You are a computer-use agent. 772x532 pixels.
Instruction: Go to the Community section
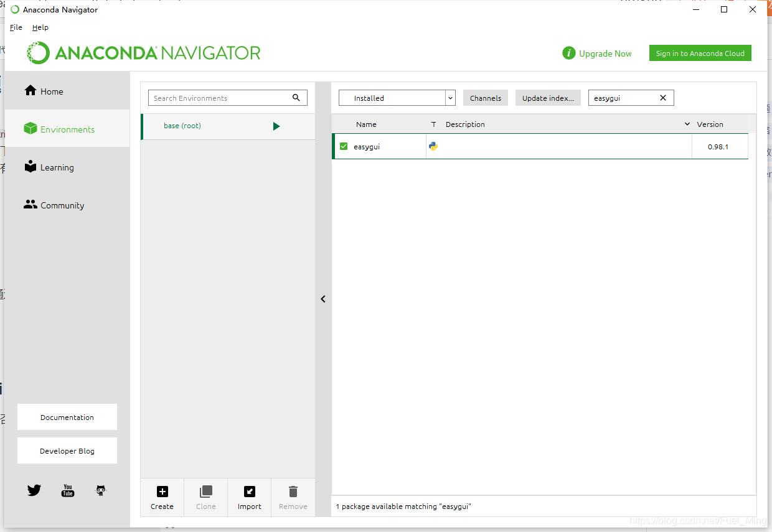(67, 205)
